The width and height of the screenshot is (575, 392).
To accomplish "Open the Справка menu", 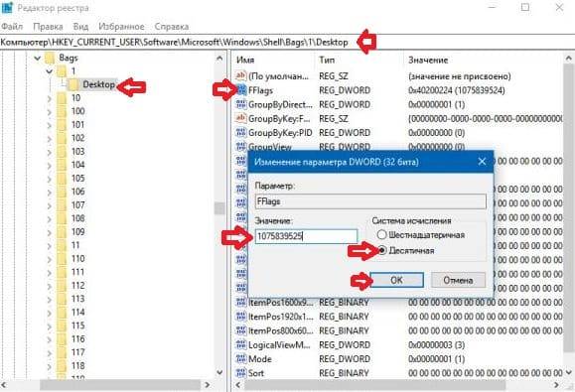I will (172, 27).
